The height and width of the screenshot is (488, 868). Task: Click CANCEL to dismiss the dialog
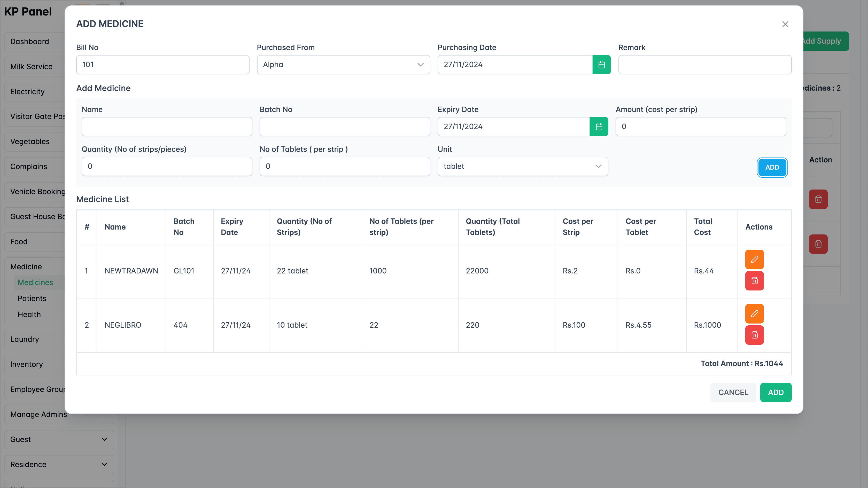click(733, 392)
